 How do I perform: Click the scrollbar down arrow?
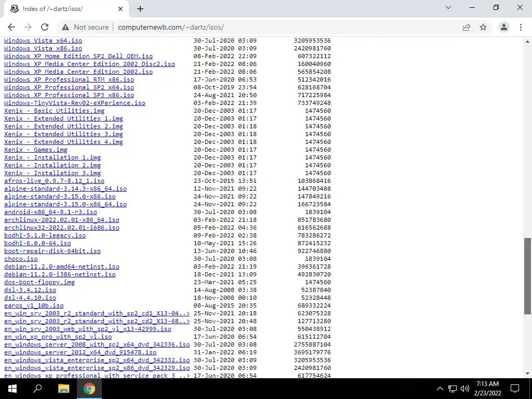pyautogui.click(x=527, y=374)
